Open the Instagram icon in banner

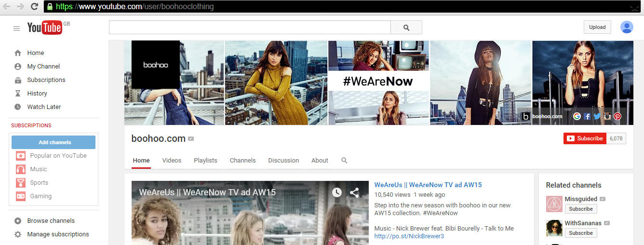coord(607,116)
